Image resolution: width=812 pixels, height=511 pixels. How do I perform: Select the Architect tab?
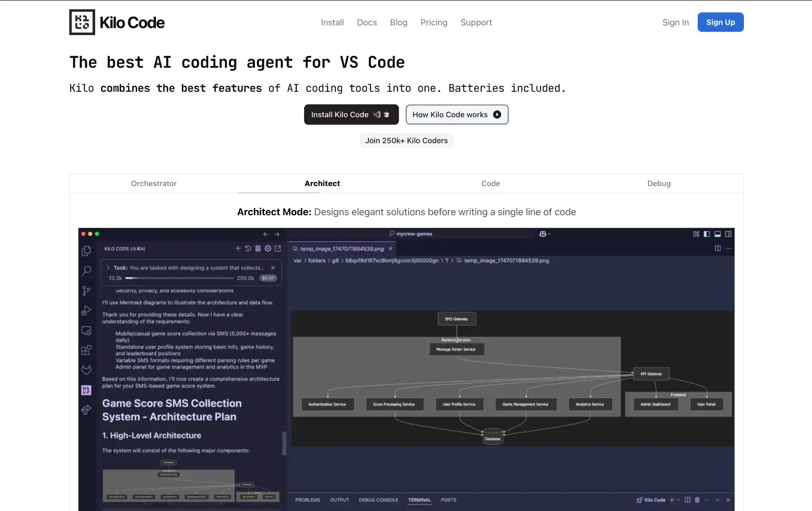click(322, 183)
